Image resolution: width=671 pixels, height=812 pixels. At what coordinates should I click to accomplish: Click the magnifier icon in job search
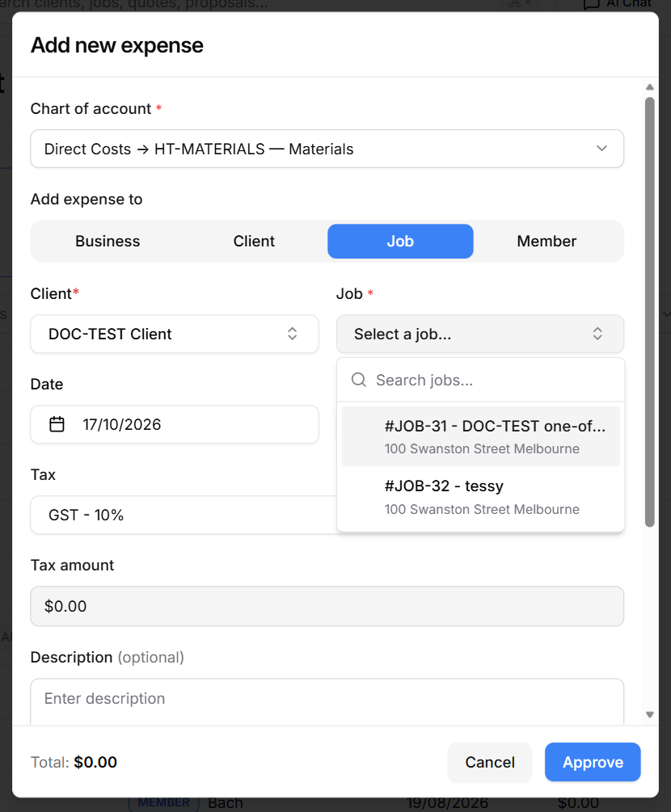pos(359,380)
